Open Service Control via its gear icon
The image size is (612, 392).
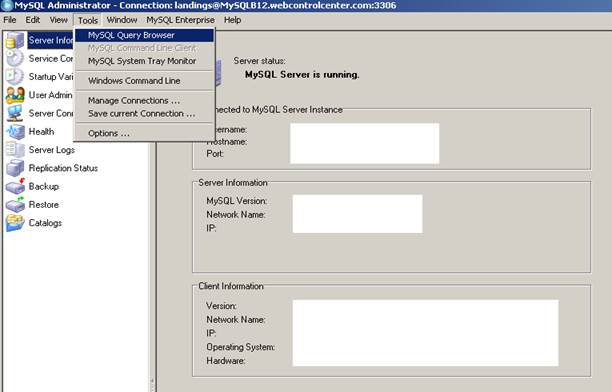click(x=15, y=59)
